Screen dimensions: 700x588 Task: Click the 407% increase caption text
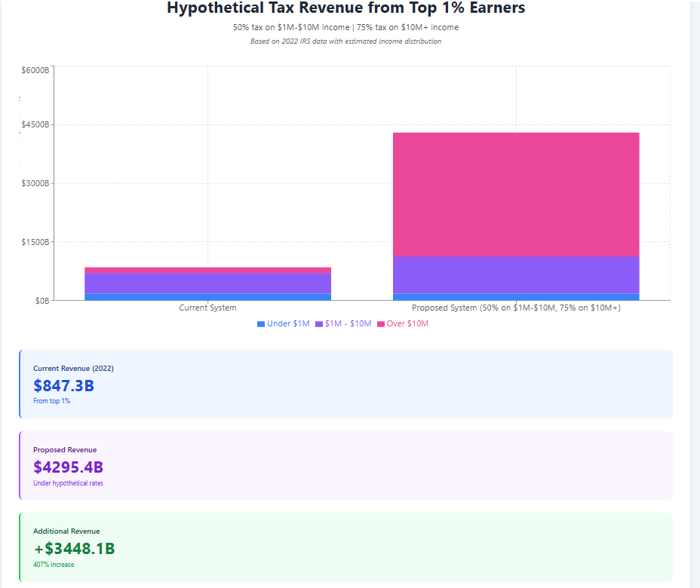pyautogui.click(x=54, y=565)
